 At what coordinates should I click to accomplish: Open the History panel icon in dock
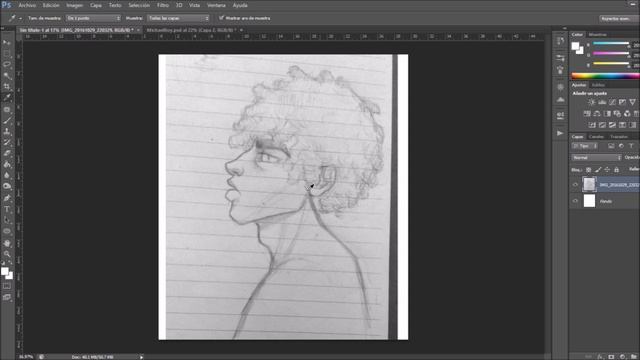point(560,41)
